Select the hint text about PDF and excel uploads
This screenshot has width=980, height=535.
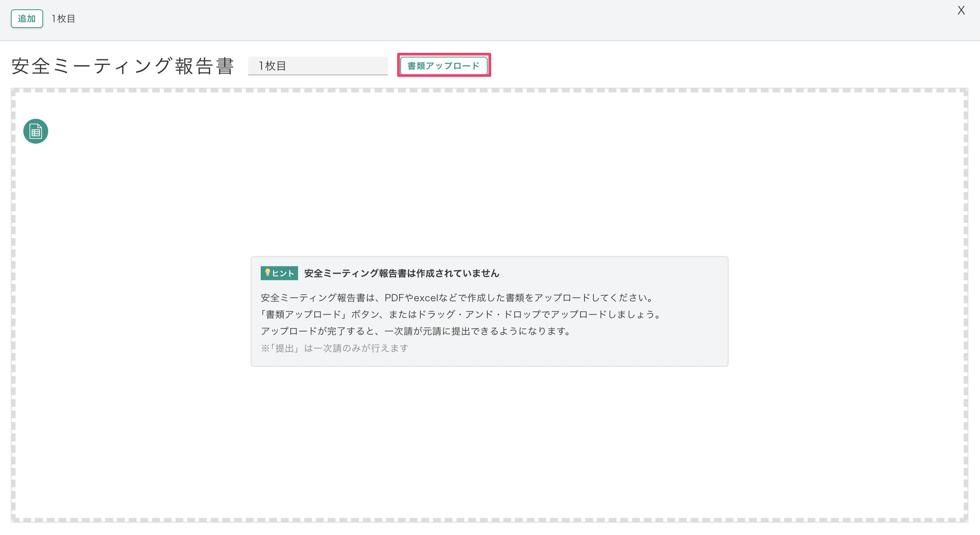[457, 297]
